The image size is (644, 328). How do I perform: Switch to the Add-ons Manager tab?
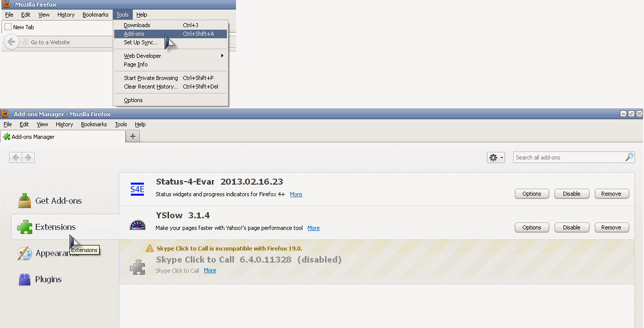coord(63,136)
